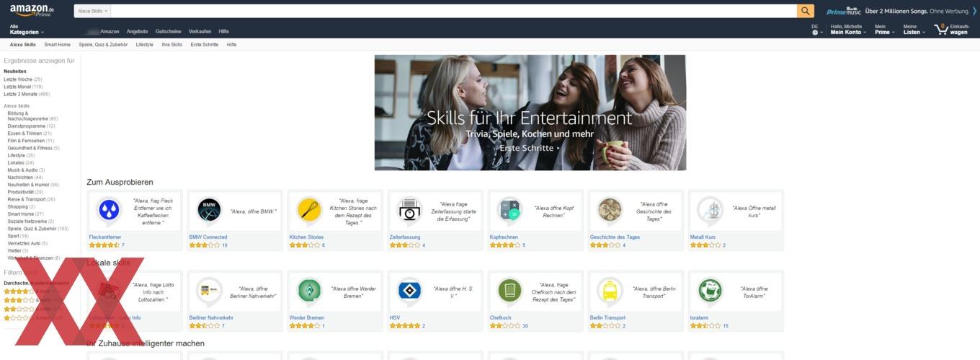Viewport: 980px width, 360px height.
Task: Switch to Spiele, Quiz & Zubehör tab
Action: tap(103, 45)
